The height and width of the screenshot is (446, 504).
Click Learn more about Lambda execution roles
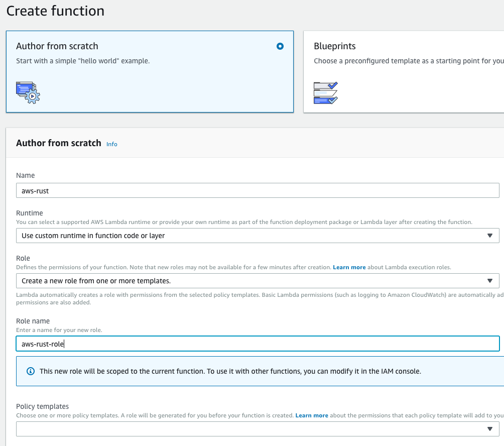349,267
